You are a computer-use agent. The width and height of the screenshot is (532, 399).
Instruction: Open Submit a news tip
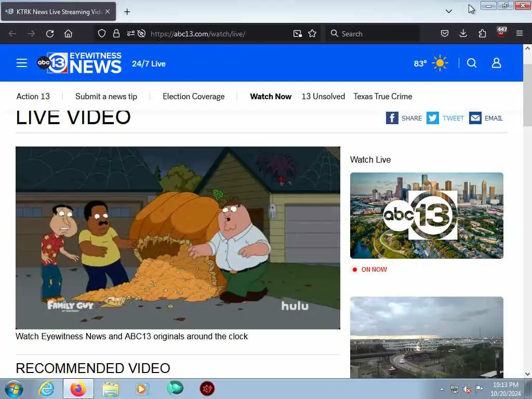pos(106,96)
